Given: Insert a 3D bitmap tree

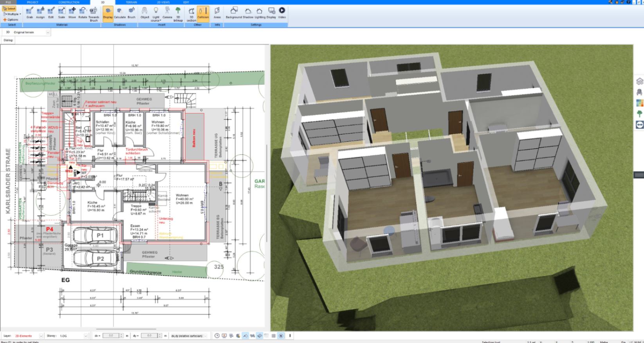Looking at the screenshot, I should (x=178, y=14).
